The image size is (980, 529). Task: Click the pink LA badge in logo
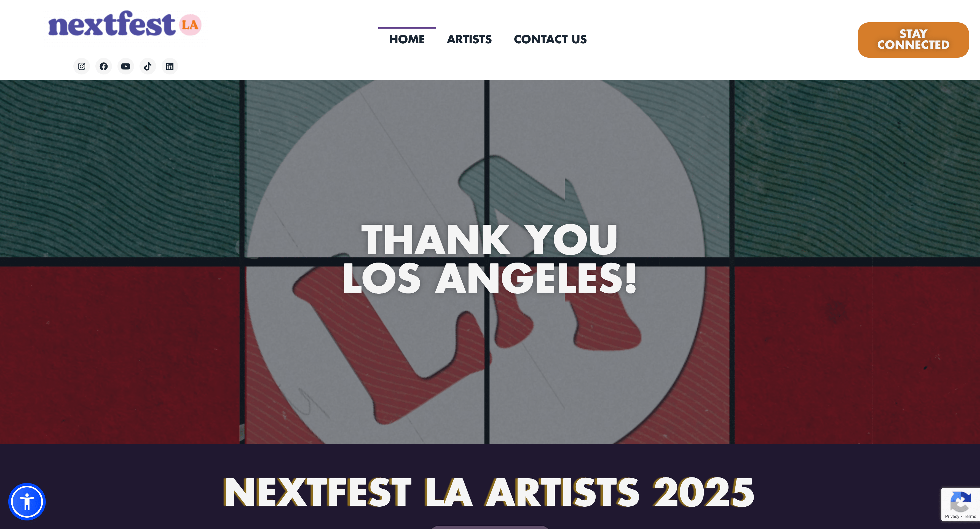190,25
